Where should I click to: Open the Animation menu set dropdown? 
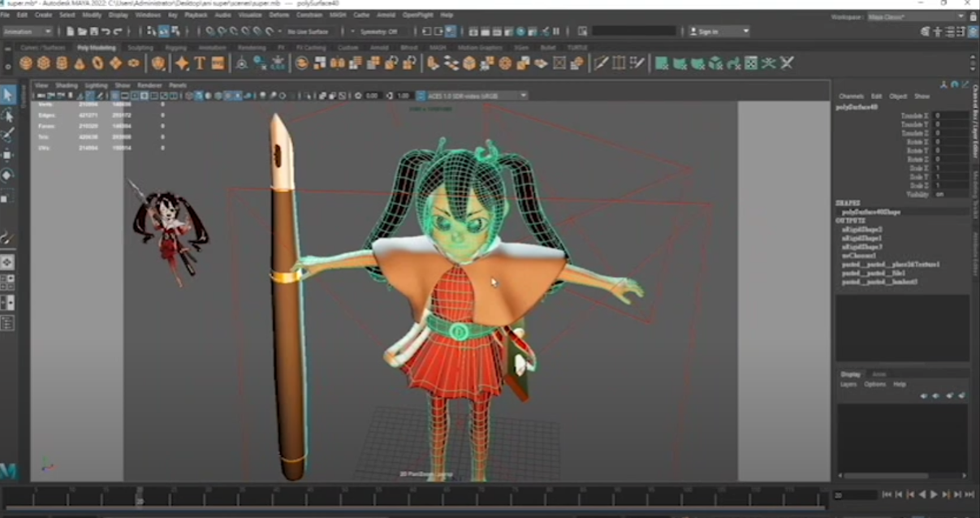pyautogui.click(x=28, y=32)
